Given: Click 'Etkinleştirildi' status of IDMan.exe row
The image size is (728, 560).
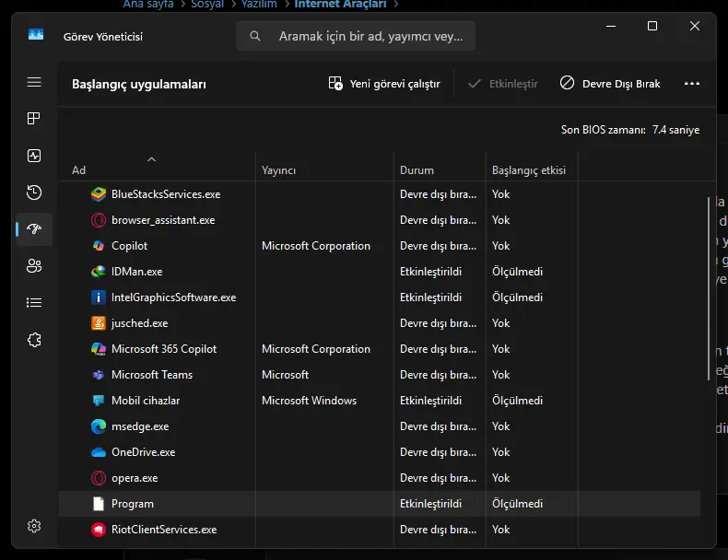Looking at the screenshot, I should 431,272.
